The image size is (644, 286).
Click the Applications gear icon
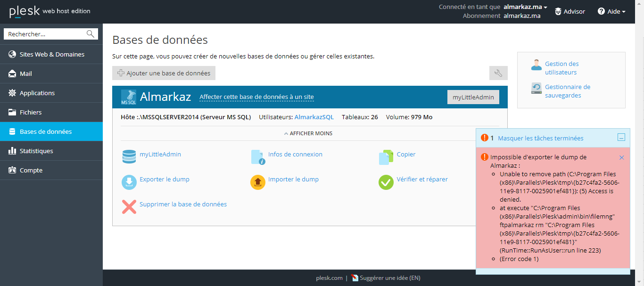point(12,93)
